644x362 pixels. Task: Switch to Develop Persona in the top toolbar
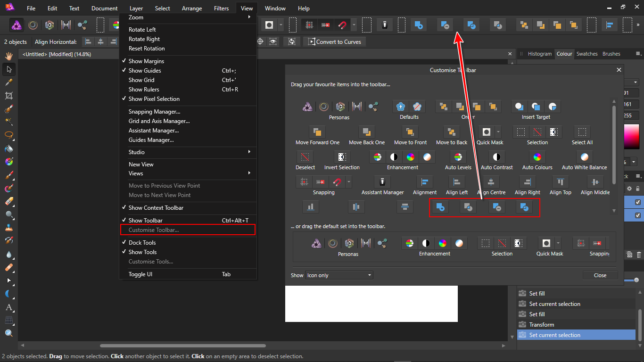click(50, 25)
